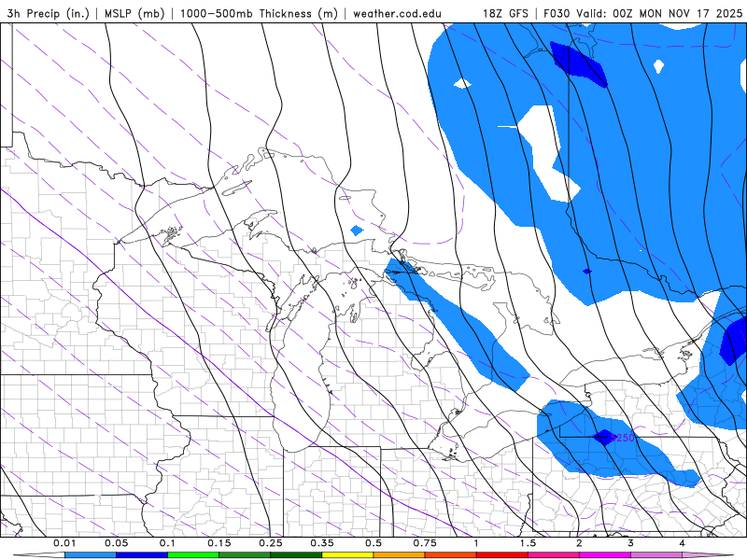Select the dark green 0.25–0.35 legend swatch
This screenshot has height=560, width=747.
pyautogui.click(x=296, y=555)
